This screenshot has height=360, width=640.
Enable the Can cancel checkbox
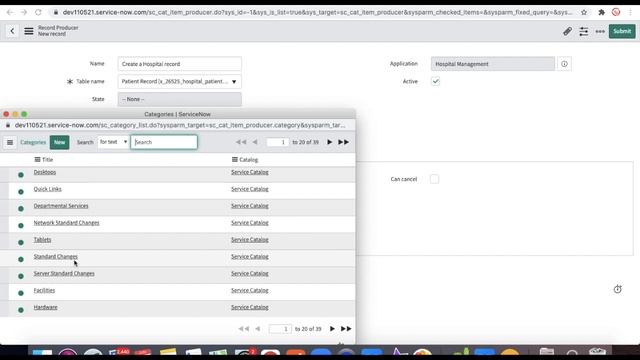click(x=434, y=179)
